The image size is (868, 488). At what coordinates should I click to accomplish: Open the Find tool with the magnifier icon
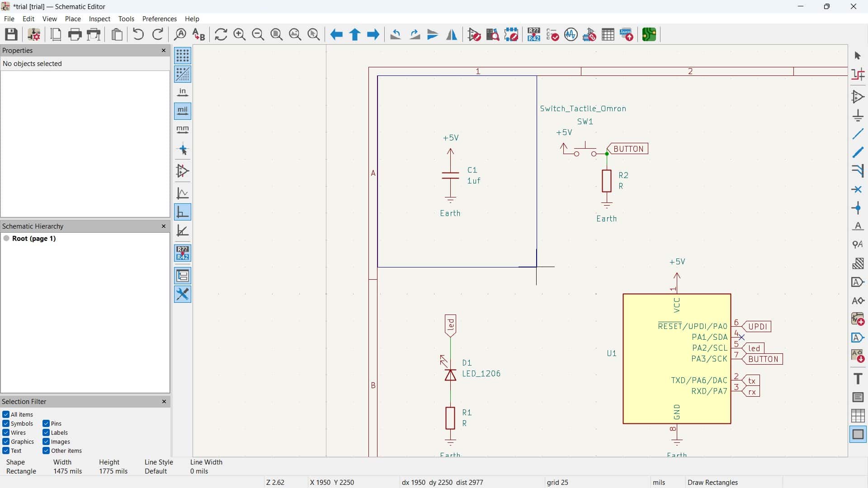(180, 34)
